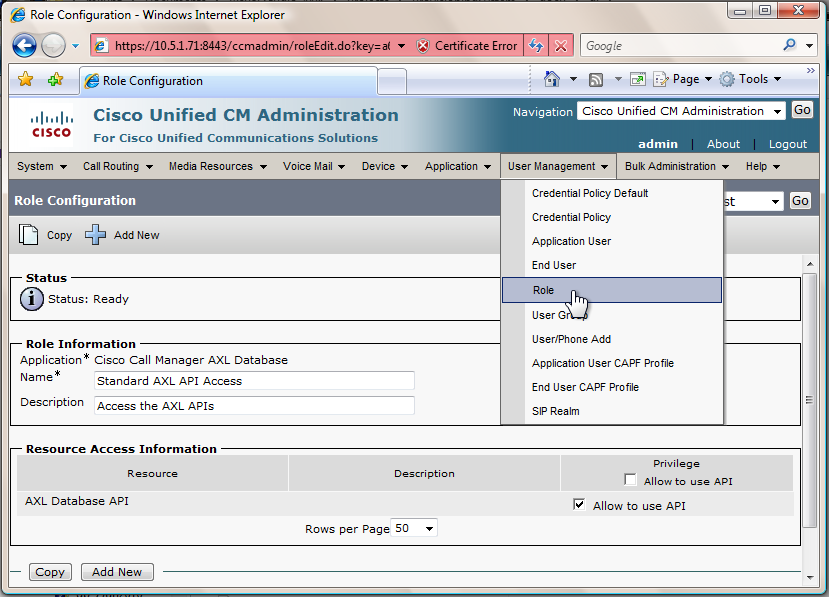Click the Internet Explorer icon in title bar
This screenshot has width=829, height=597.
click(18, 14)
